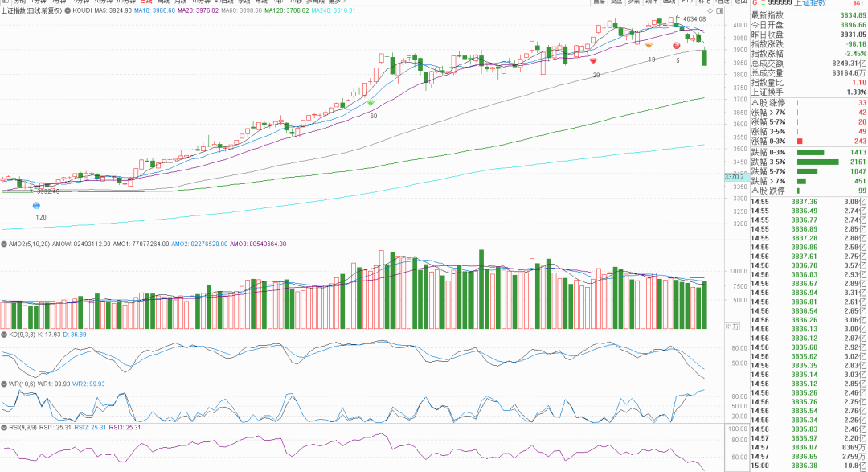Click the 指数涨跌 -96.16 row
The height and width of the screenshot is (472, 868).
(809, 44)
